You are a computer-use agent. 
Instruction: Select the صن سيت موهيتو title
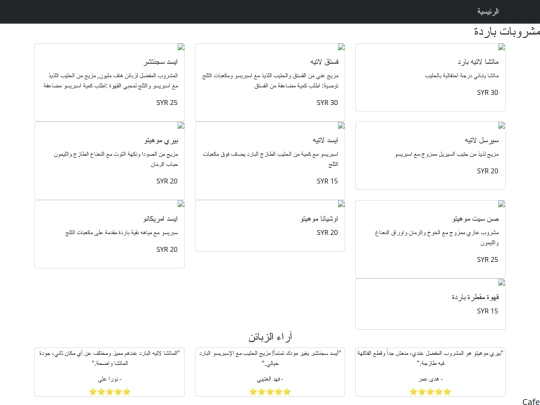pyautogui.click(x=476, y=219)
